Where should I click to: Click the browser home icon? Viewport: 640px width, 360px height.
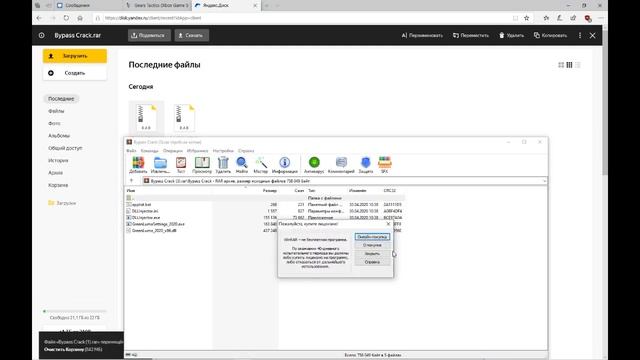pyautogui.click(x=80, y=18)
